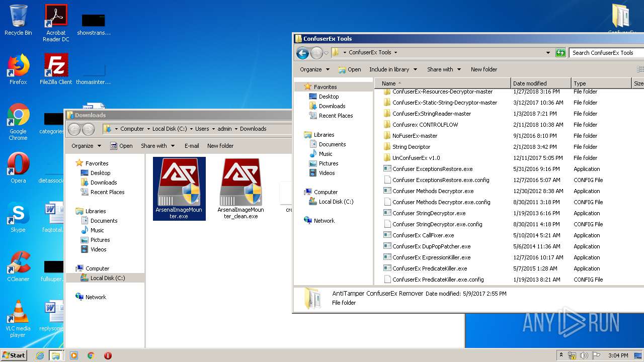644x362 pixels.
Task: Select Confuser StringDecryptor.exe
Action: (429, 213)
